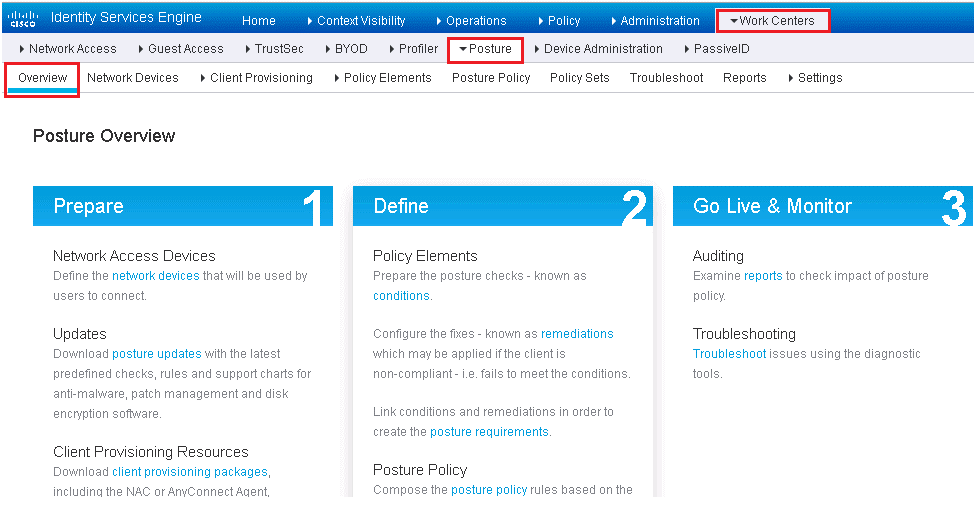The height and width of the screenshot is (510, 974).
Task: Click the 'Policy Elements' section heading
Action: pyautogui.click(x=425, y=256)
